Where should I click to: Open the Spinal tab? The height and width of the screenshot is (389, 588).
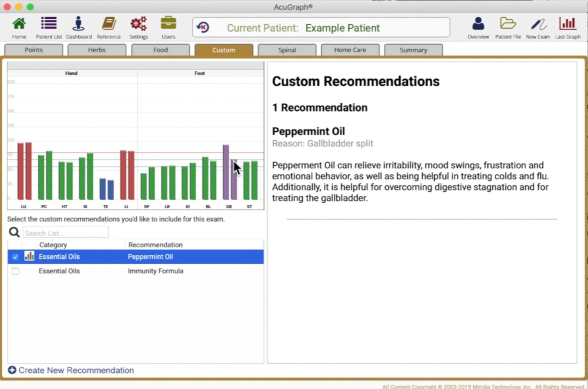(x=287, y=50)
